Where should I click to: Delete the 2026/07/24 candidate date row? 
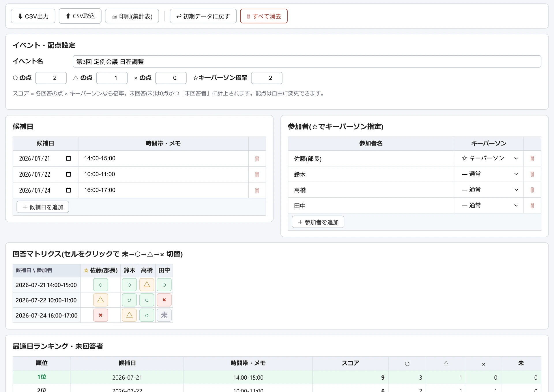257,191
